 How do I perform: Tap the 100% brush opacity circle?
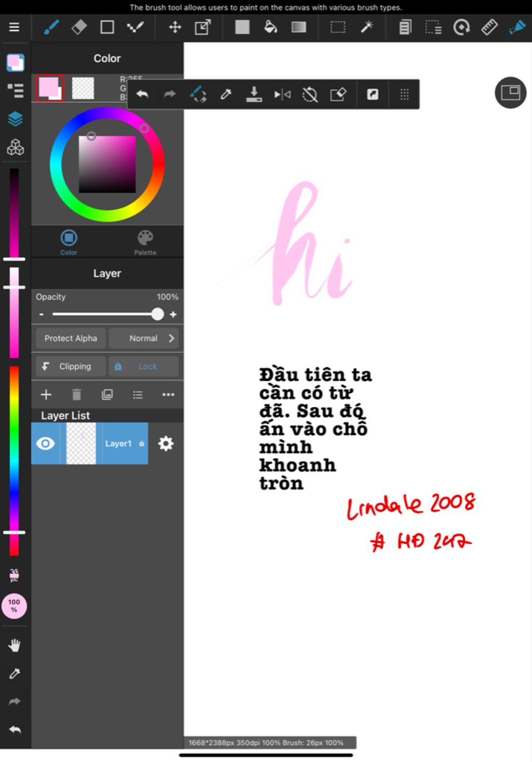(x=14, y=606)
